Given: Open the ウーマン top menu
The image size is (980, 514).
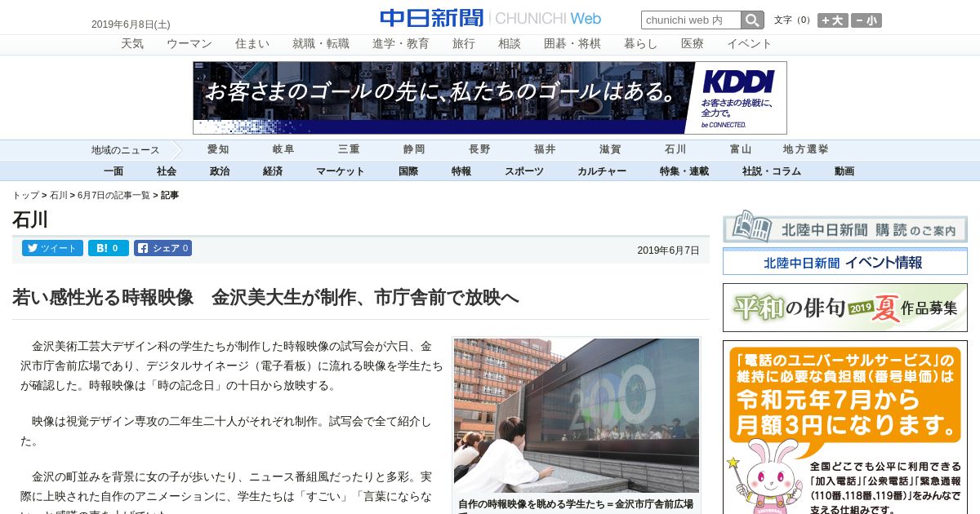Looking at the screenshot, I should click(x=189, y=44).
